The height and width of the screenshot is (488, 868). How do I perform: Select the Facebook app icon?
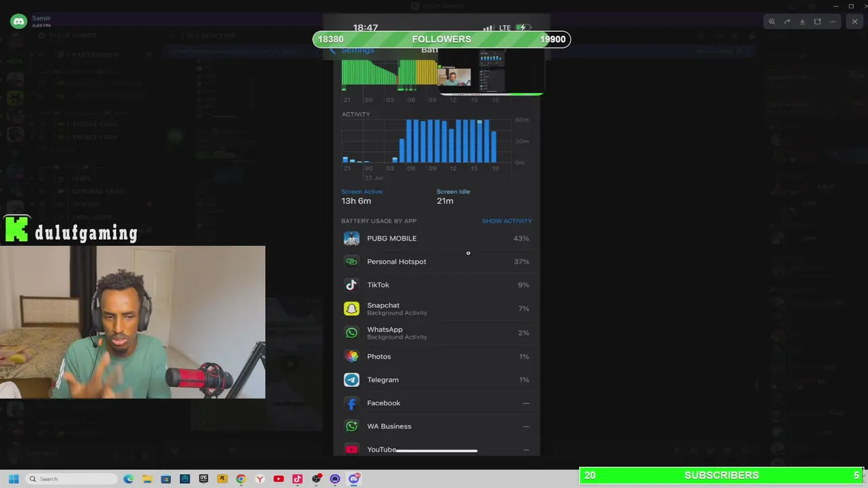pyautogui.click(x=351, y=403)
